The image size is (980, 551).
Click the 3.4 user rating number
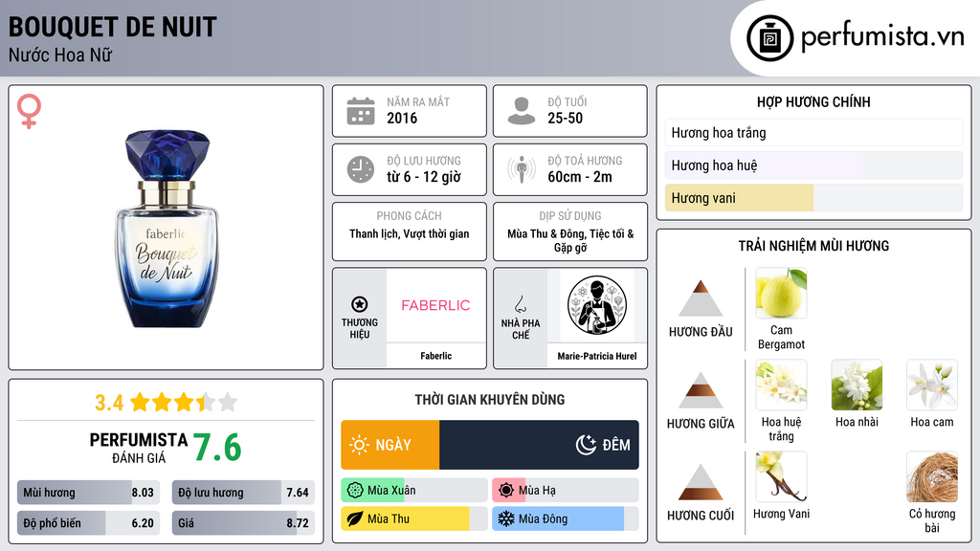(109, 403)
